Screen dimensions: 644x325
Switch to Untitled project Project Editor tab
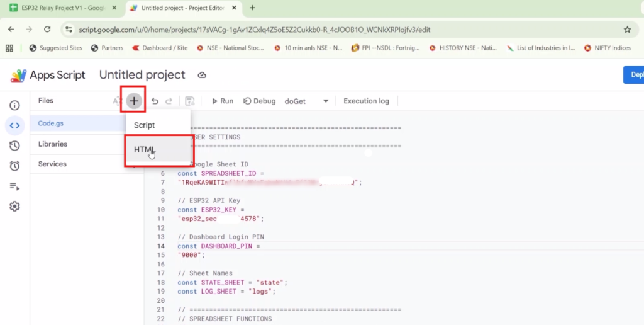[x=183, y=8]
